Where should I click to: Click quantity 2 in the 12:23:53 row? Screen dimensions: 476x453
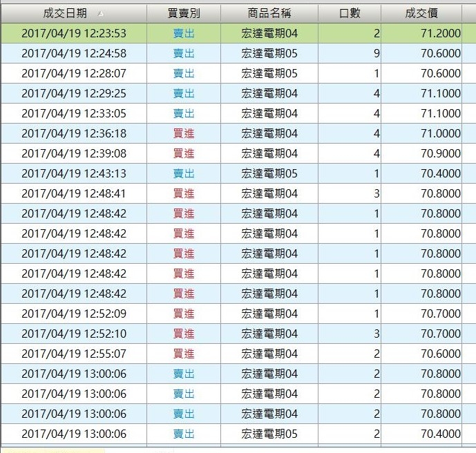[377, 33]
